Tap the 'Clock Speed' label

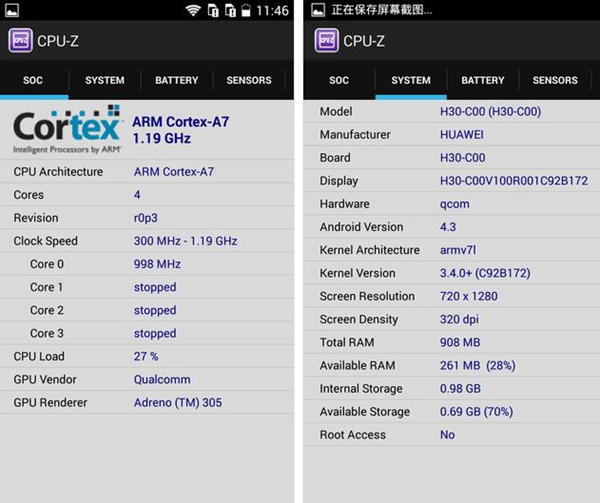point(46,241)
